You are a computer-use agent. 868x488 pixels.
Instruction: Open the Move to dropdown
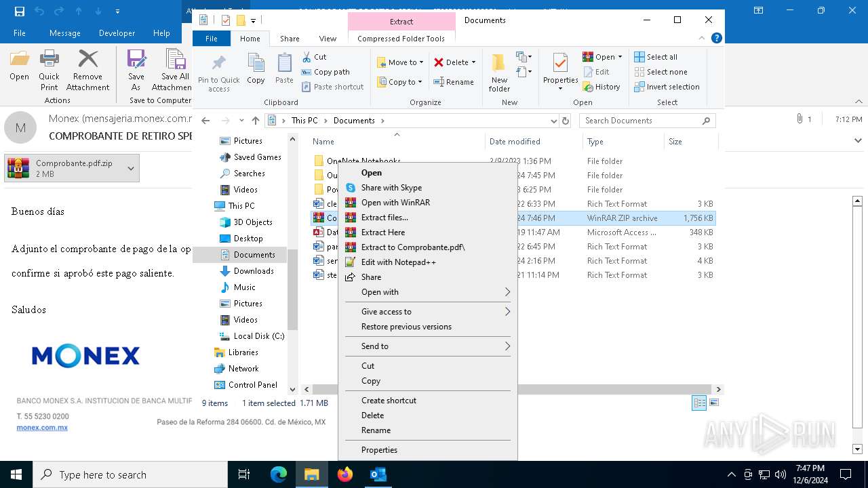[400, 62]
